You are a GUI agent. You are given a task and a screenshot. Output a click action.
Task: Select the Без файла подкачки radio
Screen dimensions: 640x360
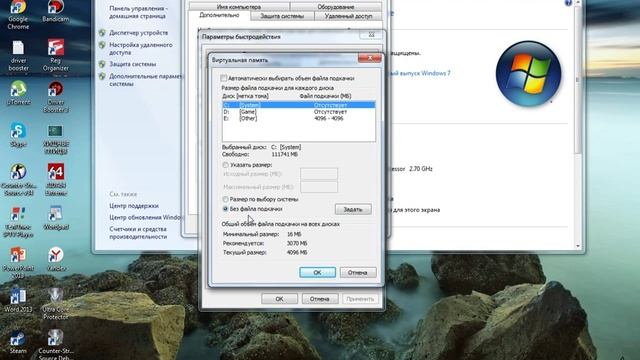[x=225, y=209]
